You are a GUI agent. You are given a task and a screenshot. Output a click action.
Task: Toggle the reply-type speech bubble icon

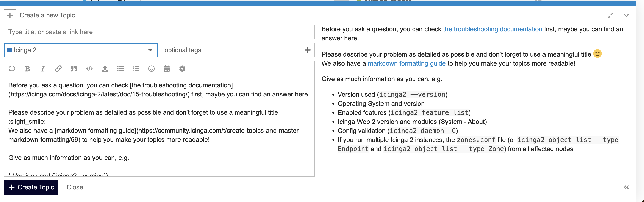[12, 69]
